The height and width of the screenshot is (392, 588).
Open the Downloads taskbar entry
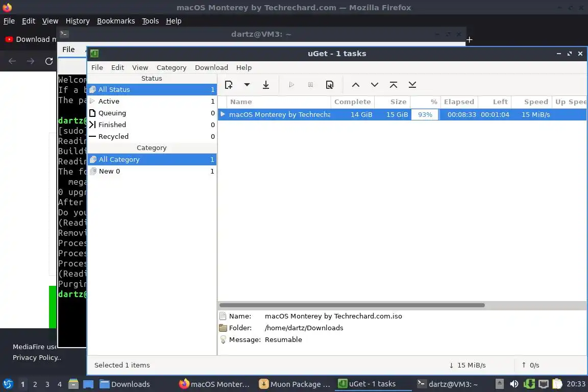point(125,384)
